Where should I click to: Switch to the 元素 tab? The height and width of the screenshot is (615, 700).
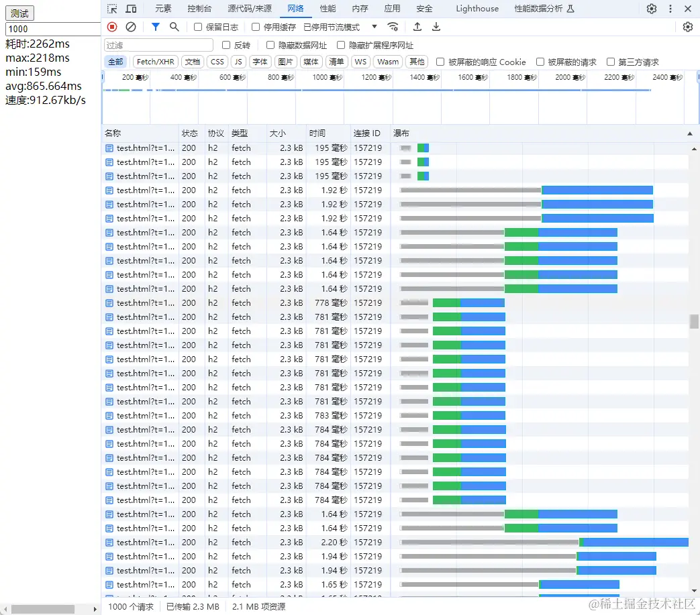(163, 9)
